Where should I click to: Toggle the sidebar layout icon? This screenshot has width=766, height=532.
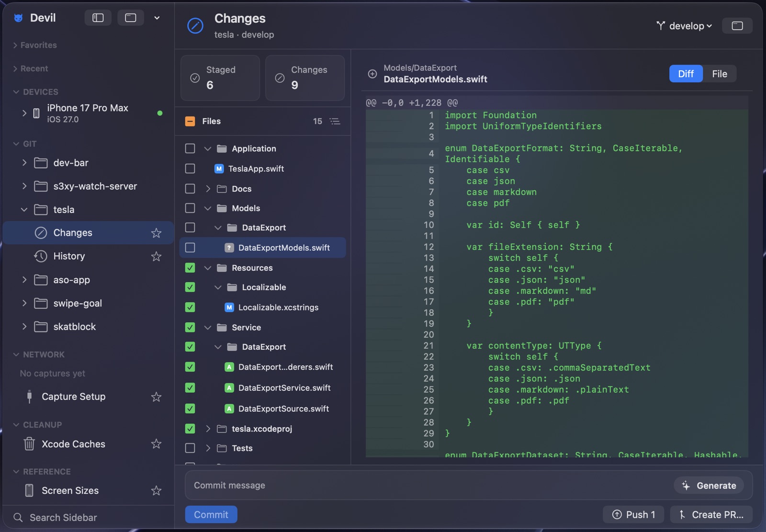coord(98,18)
